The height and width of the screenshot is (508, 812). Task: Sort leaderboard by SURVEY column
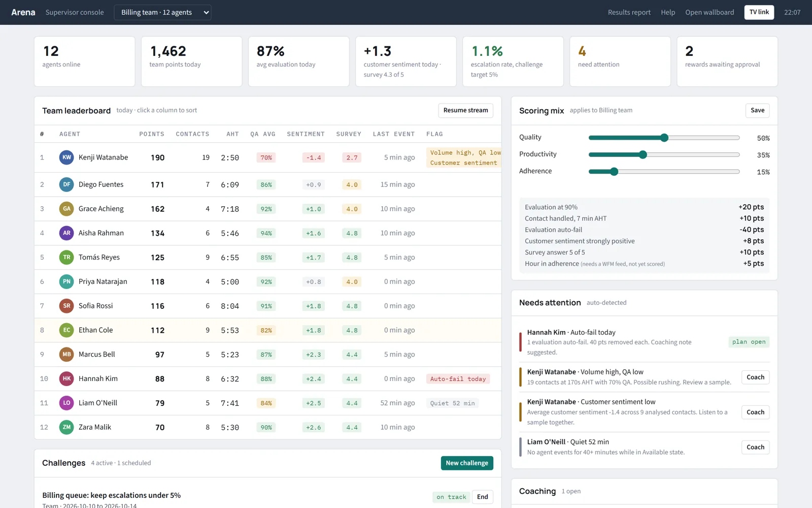pos(349,134)
